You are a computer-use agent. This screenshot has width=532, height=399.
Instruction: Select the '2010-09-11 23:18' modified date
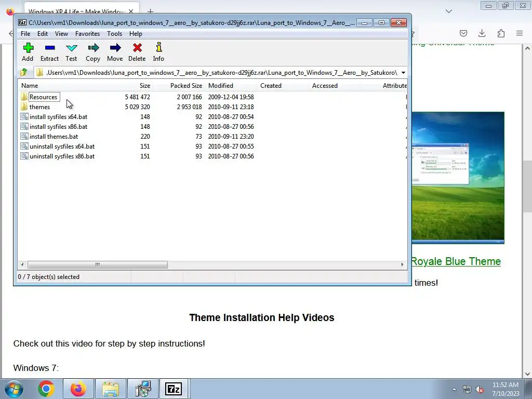[231, 107]
